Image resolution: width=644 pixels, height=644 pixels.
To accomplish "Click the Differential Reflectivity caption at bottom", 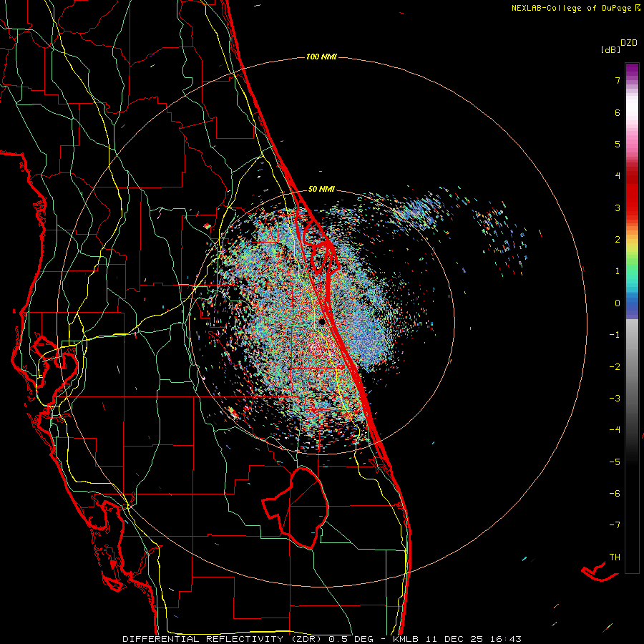I will tap(322, 639).
